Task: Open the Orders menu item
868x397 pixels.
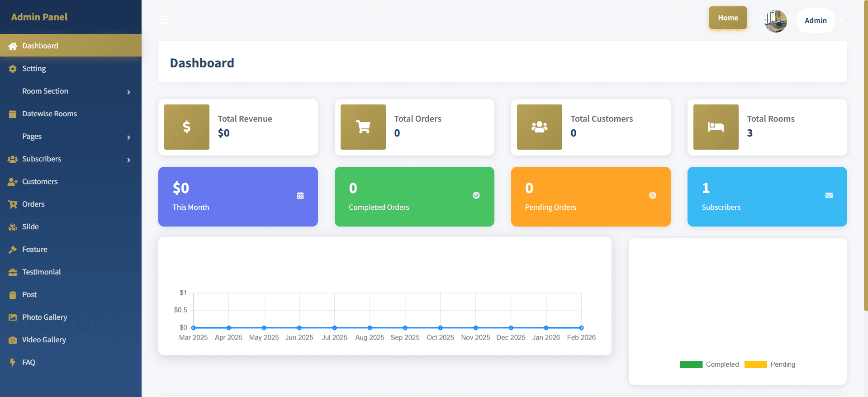Action: tap(71, 204)
